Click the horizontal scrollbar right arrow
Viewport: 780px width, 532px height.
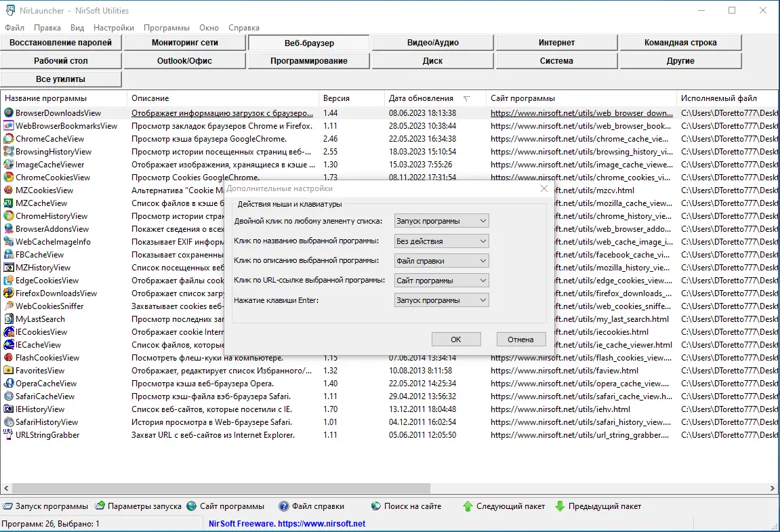(773, 488)
